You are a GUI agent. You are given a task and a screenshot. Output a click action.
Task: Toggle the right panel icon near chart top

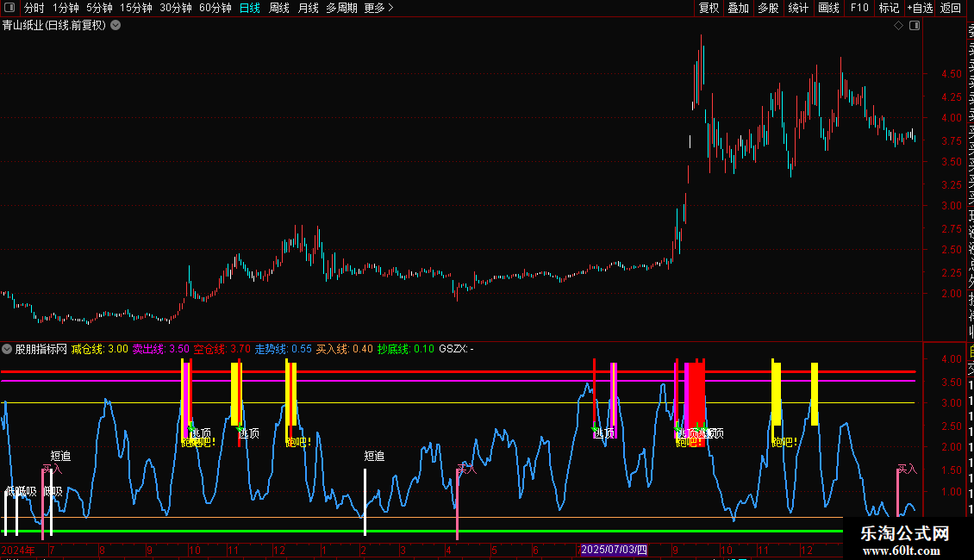coord(915,26)
